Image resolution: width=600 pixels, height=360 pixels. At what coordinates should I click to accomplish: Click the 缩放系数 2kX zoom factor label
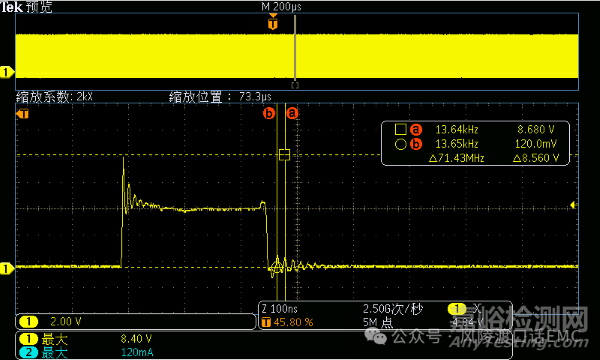click(x=54, y=97)
